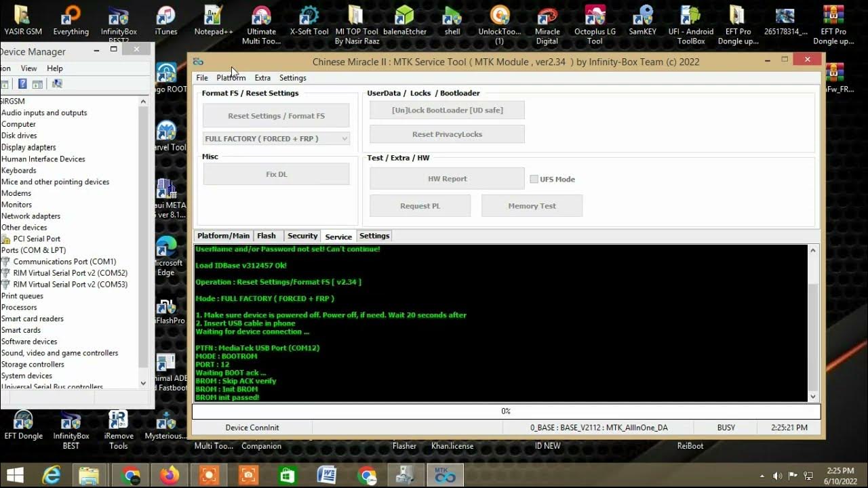
Task: Select RIM Virtual Serial Port v2 (COM52)
Action: [x=70, y=273]
